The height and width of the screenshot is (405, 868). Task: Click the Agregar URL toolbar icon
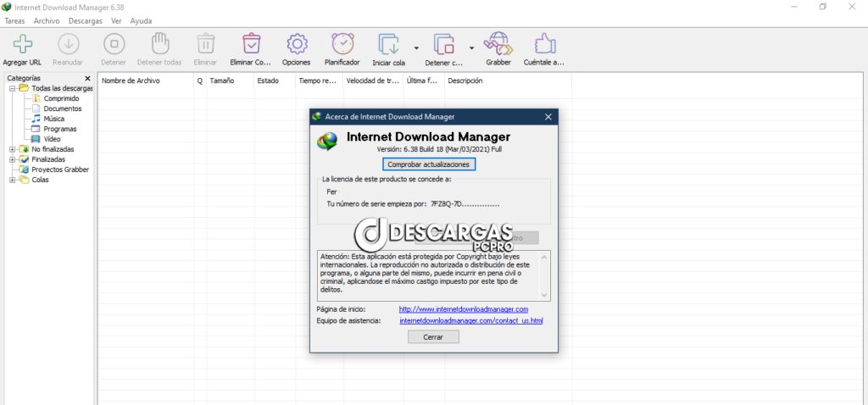click(x=22, y=44)
